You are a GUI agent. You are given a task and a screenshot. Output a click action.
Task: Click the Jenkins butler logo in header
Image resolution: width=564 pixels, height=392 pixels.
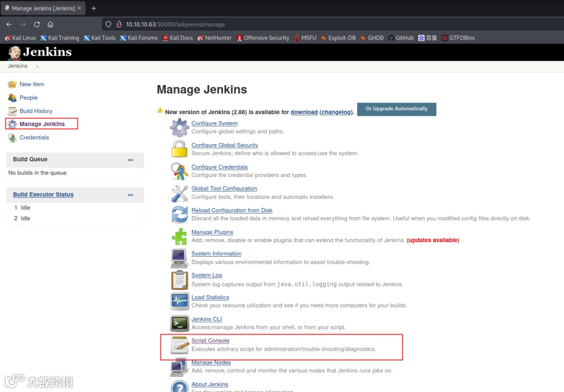point(15,53)
